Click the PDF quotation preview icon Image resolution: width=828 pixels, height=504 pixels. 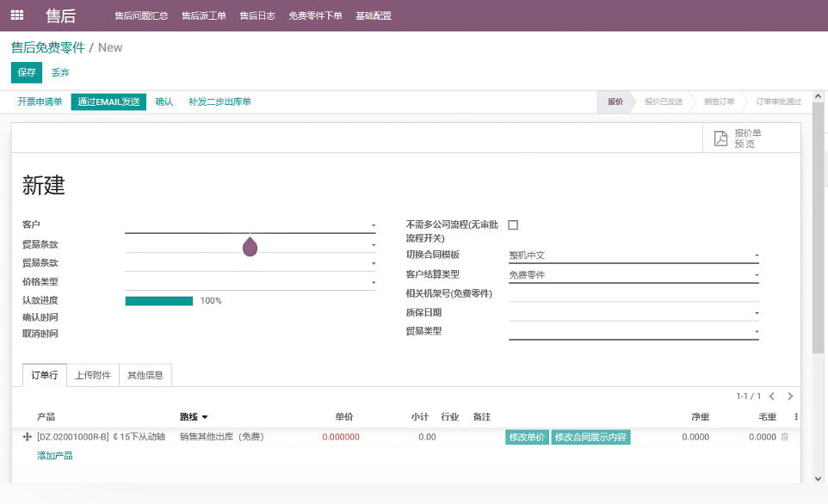tap(721, 138)
